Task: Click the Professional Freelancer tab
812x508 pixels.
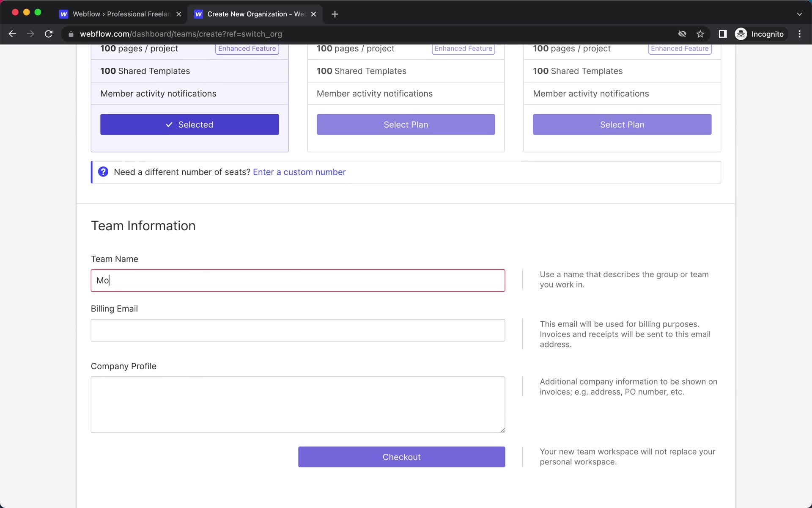Action: (x=119, y=14)
